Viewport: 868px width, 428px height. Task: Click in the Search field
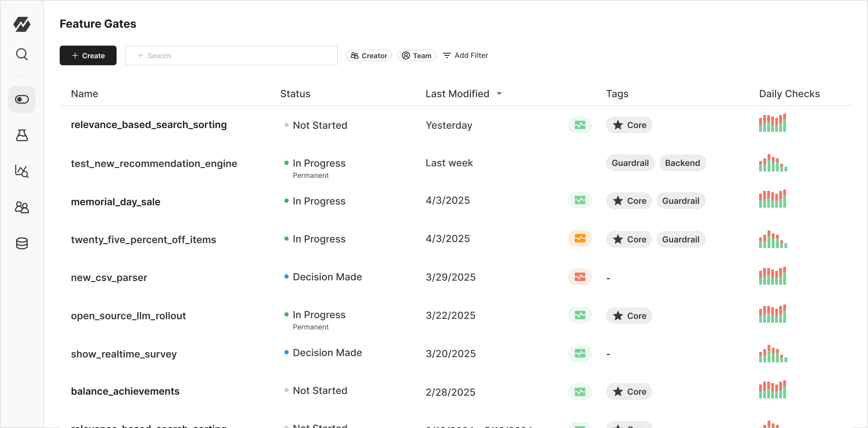tap(231, 55)
